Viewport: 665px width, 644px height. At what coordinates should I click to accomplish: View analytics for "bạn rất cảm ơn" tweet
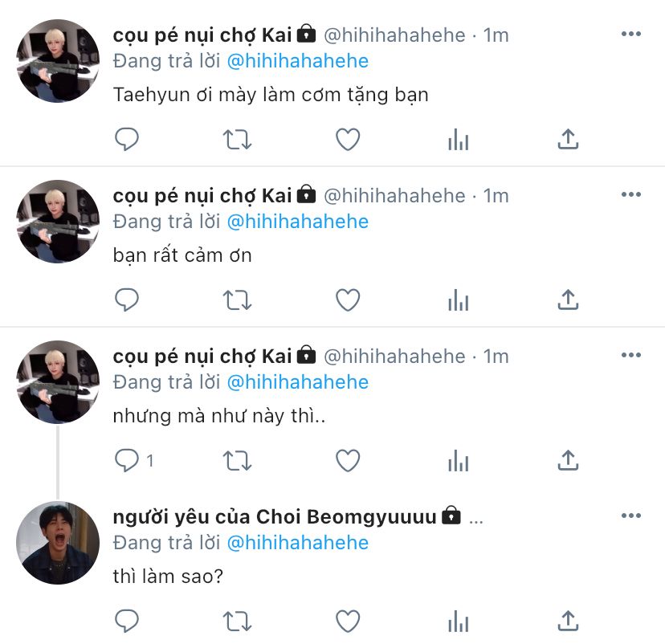pos(458,300)
